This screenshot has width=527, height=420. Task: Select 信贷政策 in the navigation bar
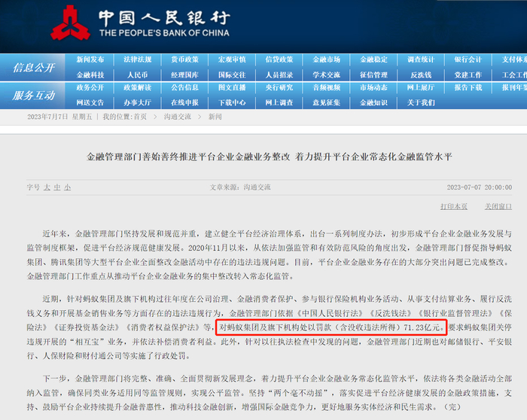tap(279, 59)
